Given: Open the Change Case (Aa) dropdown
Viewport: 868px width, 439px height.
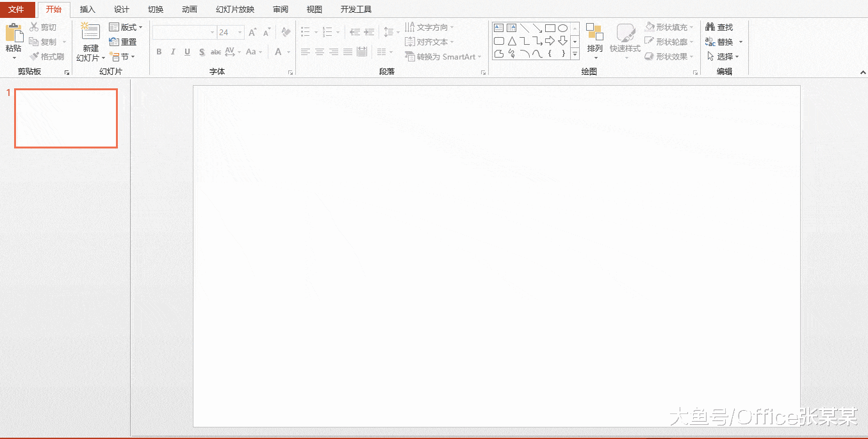Looking at the screenshot, I should coord(254,52).
